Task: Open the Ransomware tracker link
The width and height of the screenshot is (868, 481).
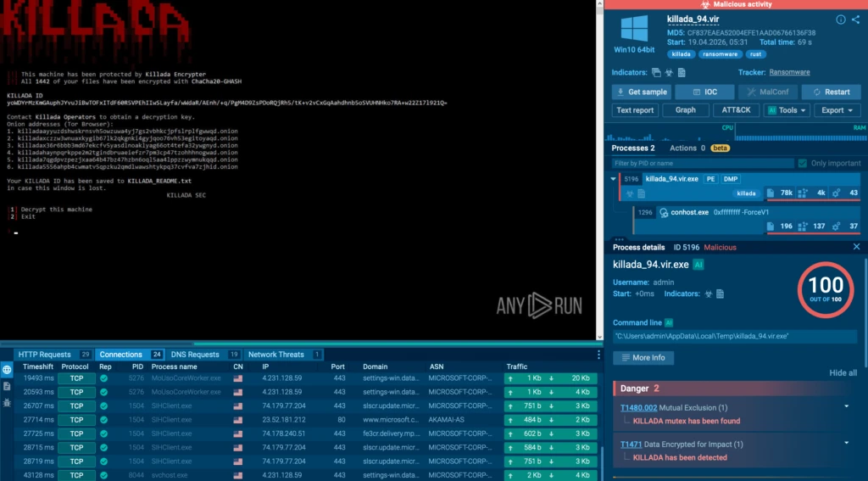Action: click(x=789, y=73)
